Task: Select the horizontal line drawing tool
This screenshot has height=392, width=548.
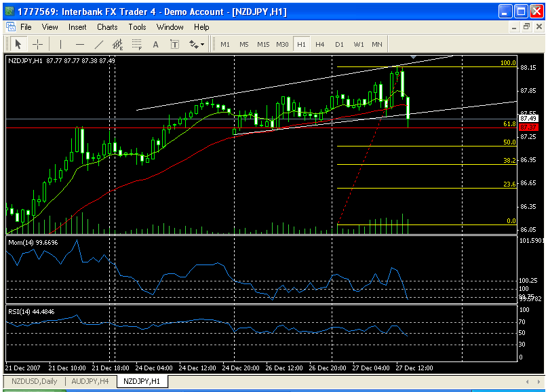Action: coord(80,44)
